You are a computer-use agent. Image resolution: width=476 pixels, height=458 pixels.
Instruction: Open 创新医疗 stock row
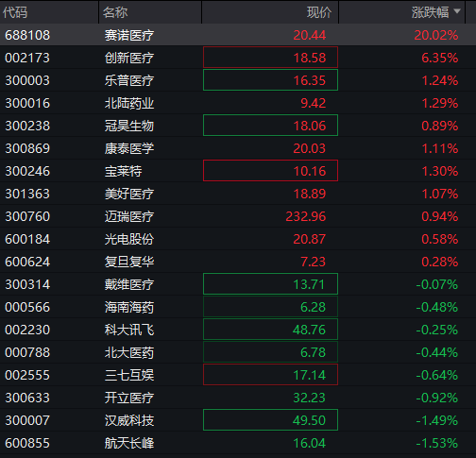click(x=238, y=58)
